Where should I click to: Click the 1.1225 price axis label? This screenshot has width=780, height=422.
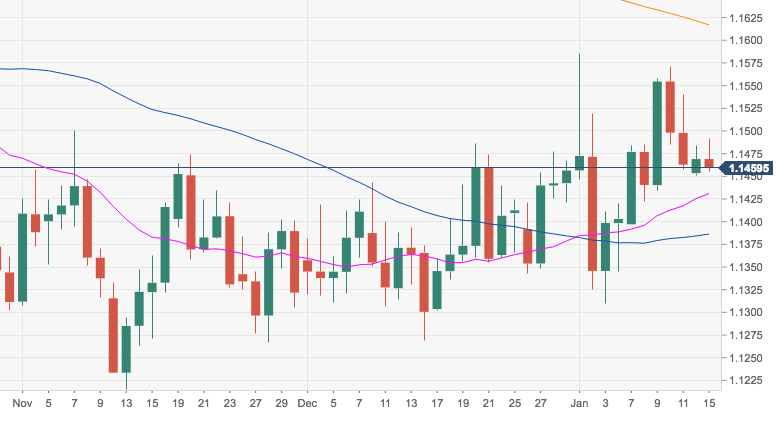pos(746,381)
